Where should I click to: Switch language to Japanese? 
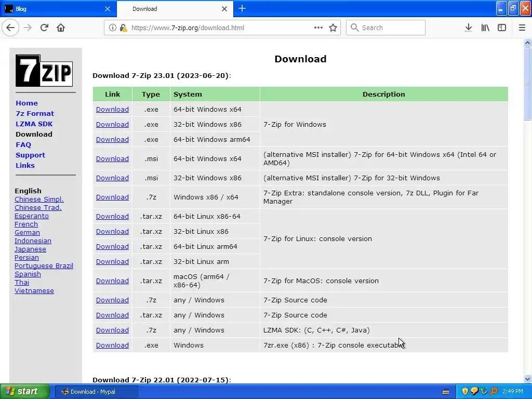click(x=30, y=249)
